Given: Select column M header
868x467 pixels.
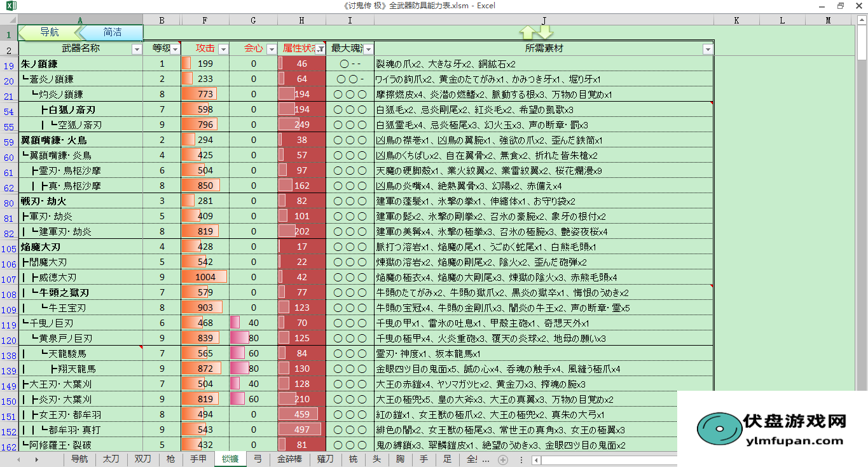Looking at the screenshot, I should click(x=828, y=20).
